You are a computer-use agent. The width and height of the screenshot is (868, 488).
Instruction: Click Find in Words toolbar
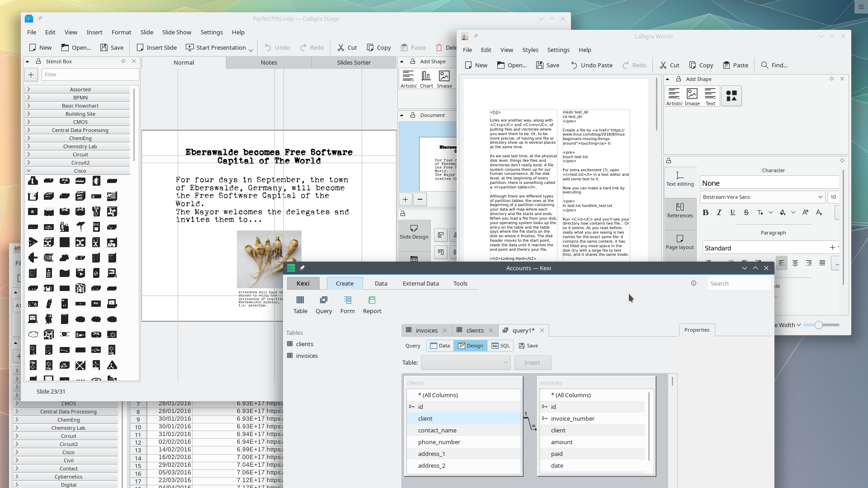point(774,65)
